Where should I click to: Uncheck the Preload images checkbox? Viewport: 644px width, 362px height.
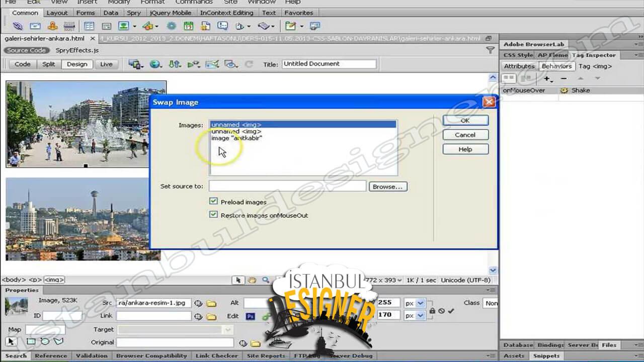[213, 202]
